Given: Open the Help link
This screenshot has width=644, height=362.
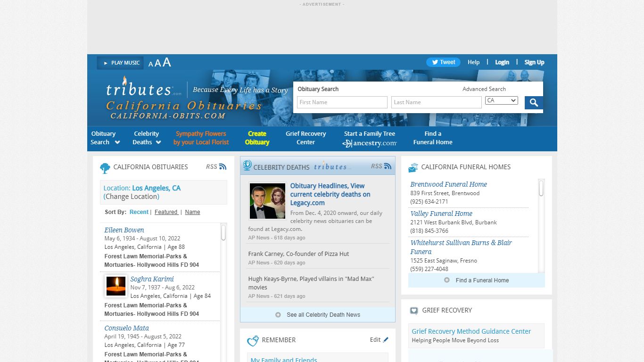Looking at the screenshot, I should [x=473, y=62].
